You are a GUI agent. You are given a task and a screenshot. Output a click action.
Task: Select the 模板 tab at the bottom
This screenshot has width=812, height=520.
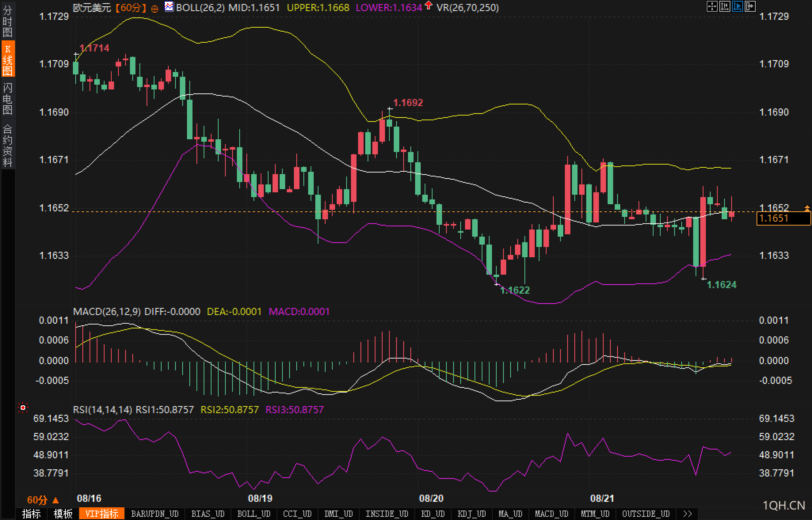[x=63, y=514]
